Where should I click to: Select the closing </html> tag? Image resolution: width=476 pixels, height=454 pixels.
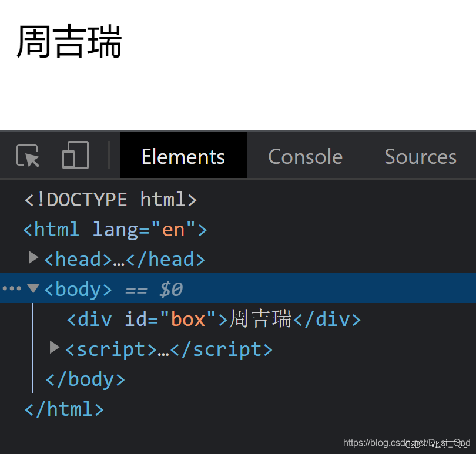64,409
